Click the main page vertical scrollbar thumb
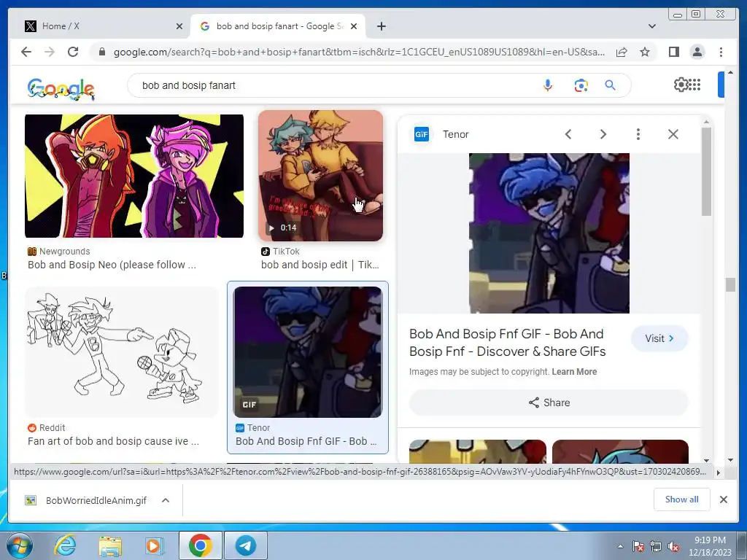 pyautogui.click(x=730, y=284)
